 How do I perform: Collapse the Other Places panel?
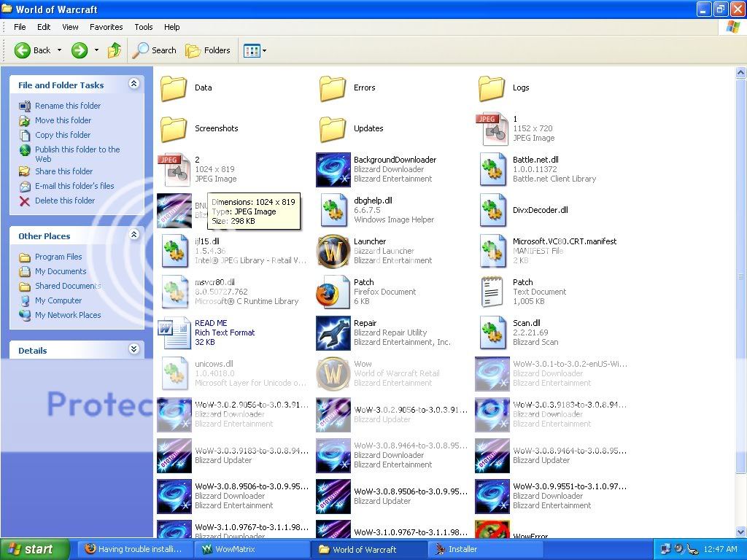(x=133, y=236)
